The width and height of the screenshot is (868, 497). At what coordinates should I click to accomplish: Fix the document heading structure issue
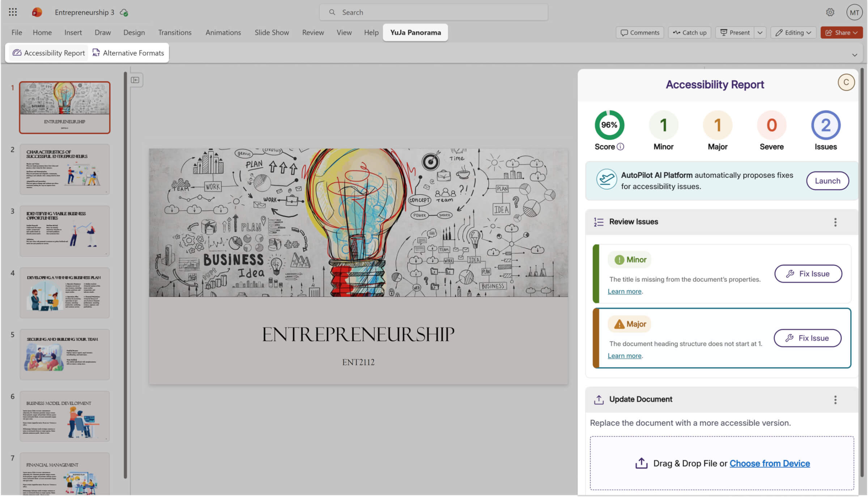pyautogui.click(x=808, y=338)
